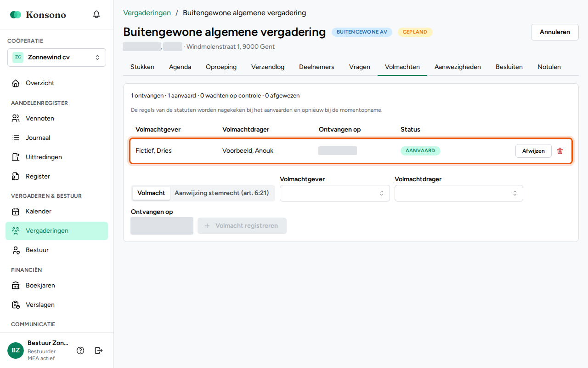The height and width of the screenshot is (368, 588).
Task: Click the Voorbeeld, Anouk cell
Action: [x=248, y=151]
